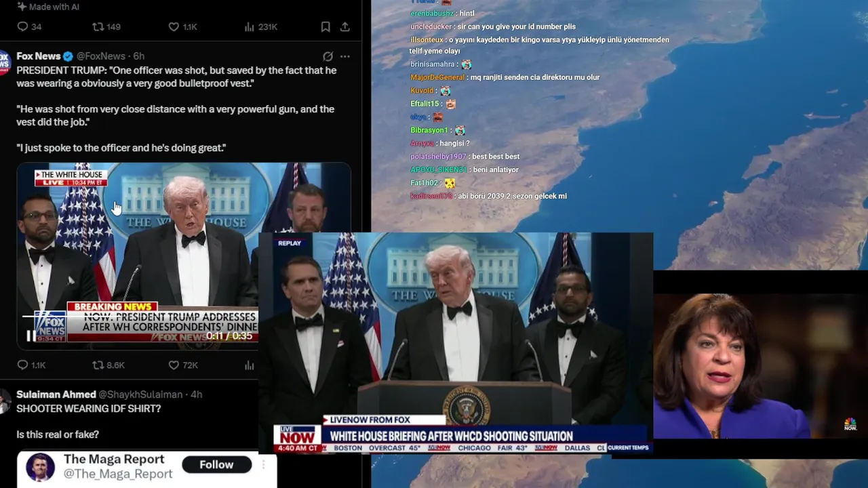Click the emote in brinisamahra's chat message
Viewport: 868px width, 488px height.
pyautogui.click(x=466, y=64)
